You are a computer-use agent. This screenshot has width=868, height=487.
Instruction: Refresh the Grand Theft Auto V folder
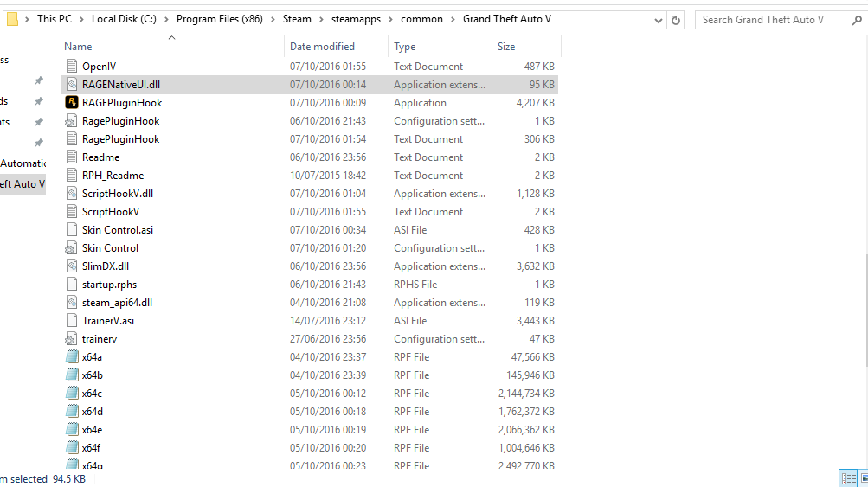coord(675,20)
